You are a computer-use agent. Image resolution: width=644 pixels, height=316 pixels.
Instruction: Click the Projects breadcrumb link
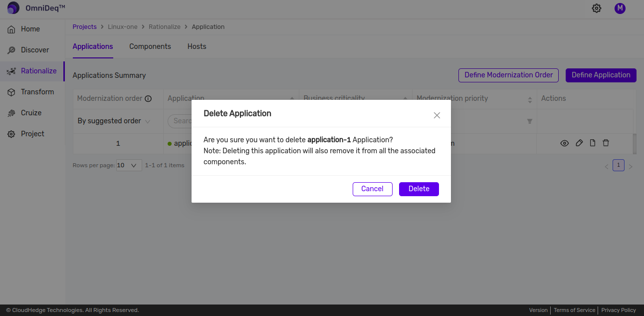pyautogui.click(x=84, y=27)
